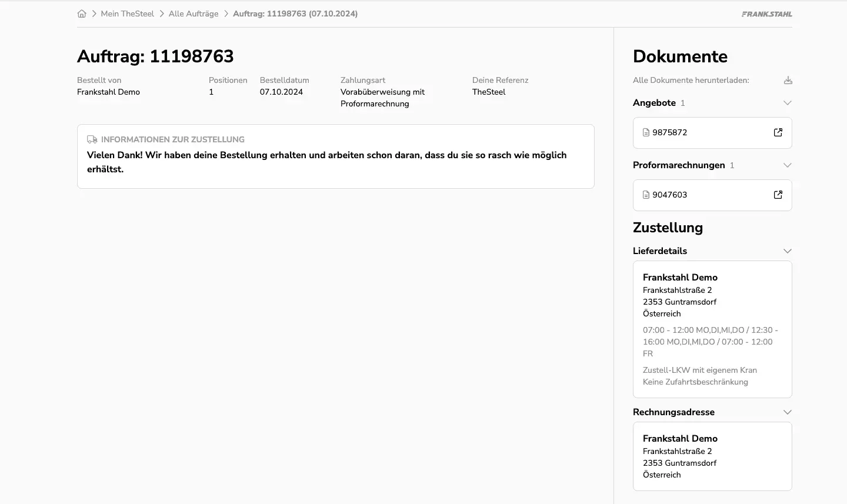Click 'Frankstahl Demo' name in Rechnungsadresse card
Image resolution: width=847 pixels, height=504 pixels.
pos(680,438)
